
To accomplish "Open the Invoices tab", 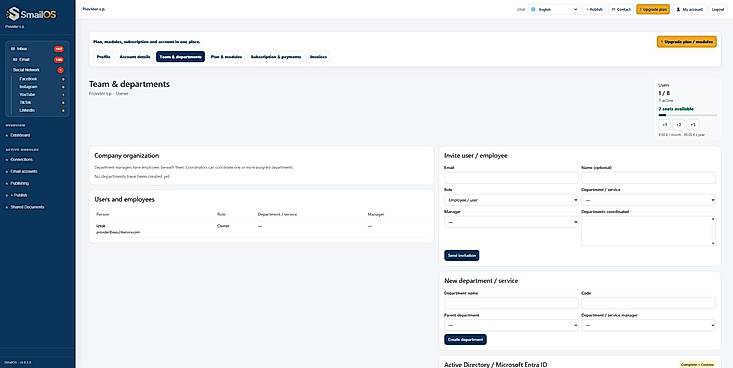I will 318,57.
